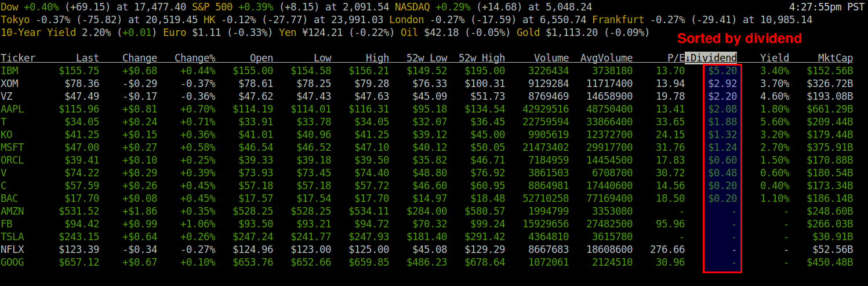
Task: Click the Dow index label
Action: (9, 7)
